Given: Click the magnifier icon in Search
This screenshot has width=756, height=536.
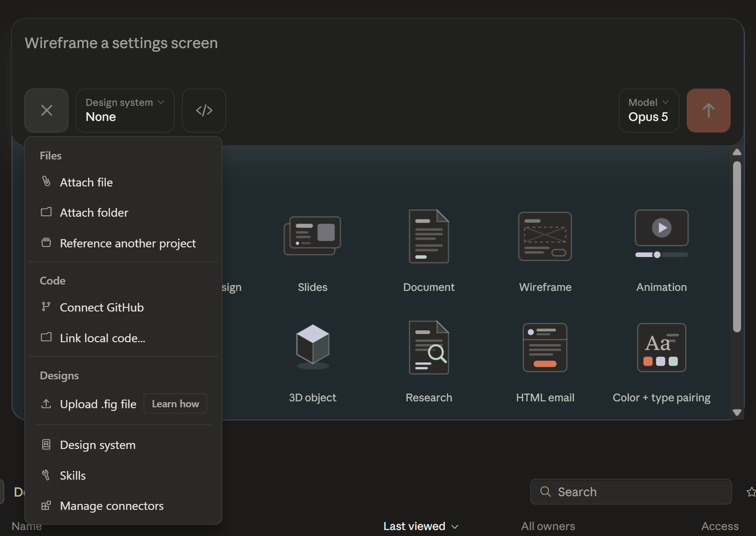Looking at the screenshot, I should (545, 491).
